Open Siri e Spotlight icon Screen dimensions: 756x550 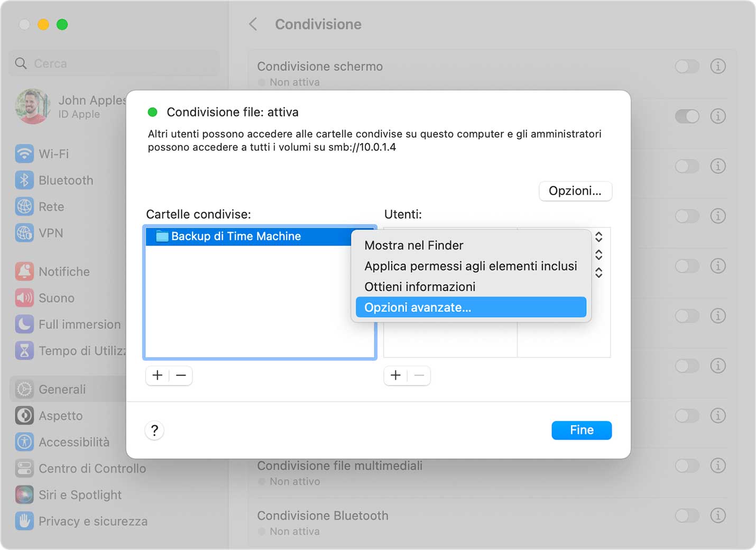(x=24, y=495)
